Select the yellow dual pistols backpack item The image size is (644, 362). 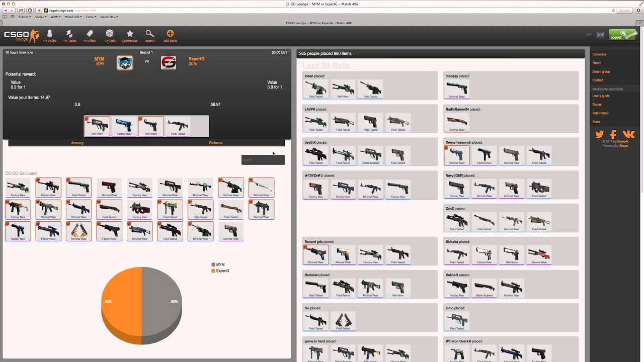pyautogui.click(x=79, y=231)
